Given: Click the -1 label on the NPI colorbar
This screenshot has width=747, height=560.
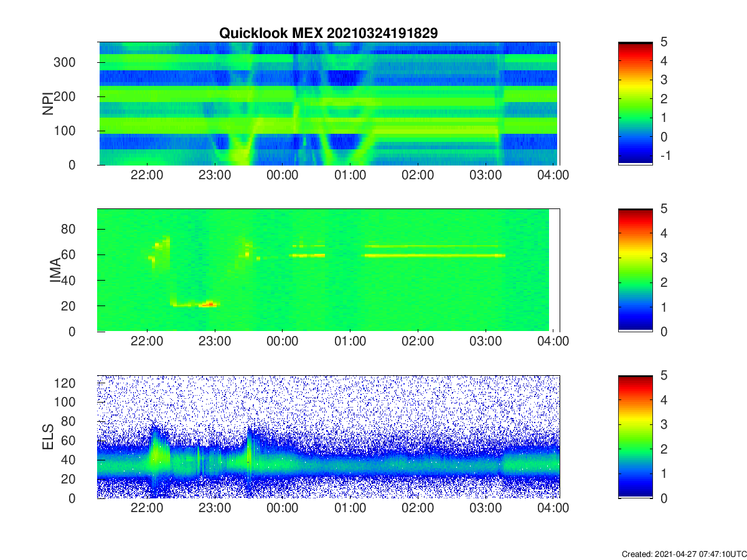Looking at the screenshot, I should (x=664, y=156).
